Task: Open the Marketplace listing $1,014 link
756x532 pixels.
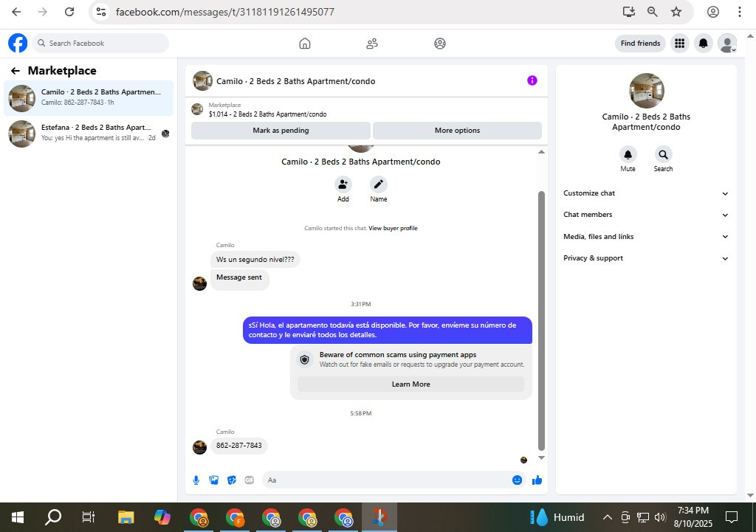Action: pyautogui.click(x=267, y=114)
